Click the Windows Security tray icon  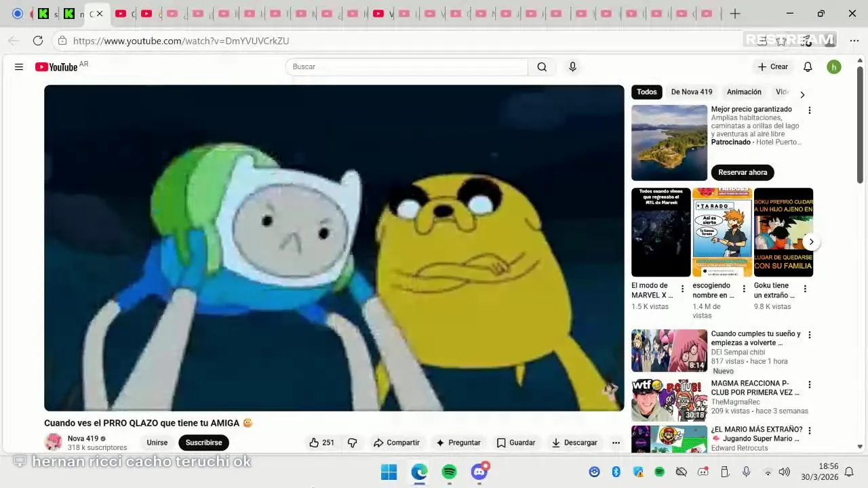click(x=638, y=472)
